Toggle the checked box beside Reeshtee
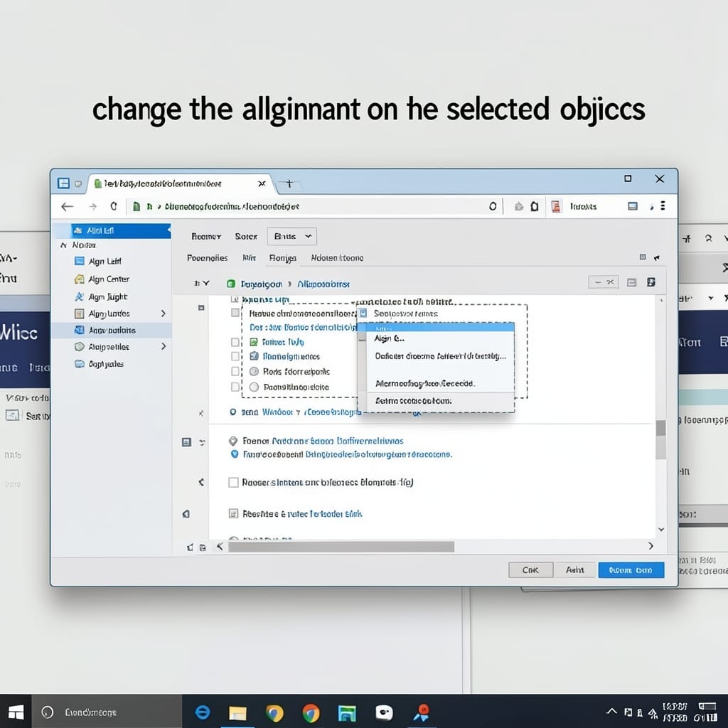The width and height of the screenshot is (728, 728). pyautogui.click(x=233, y=513)
